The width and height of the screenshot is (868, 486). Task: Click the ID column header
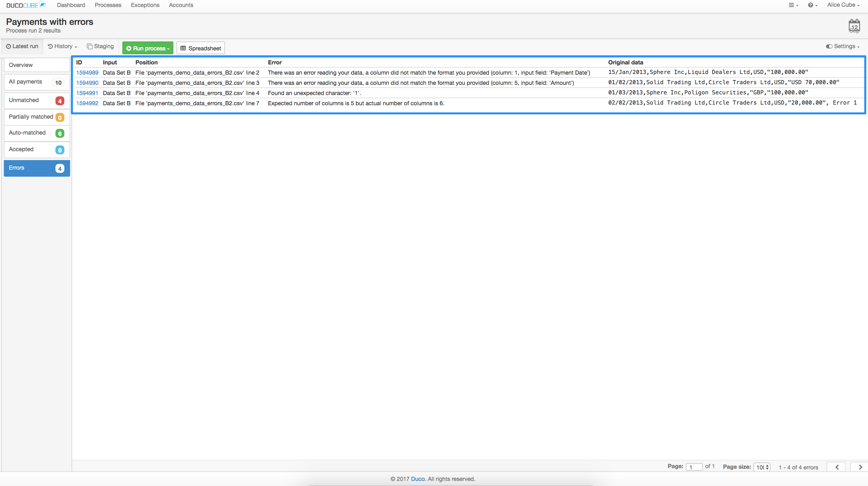click(79, 63)
